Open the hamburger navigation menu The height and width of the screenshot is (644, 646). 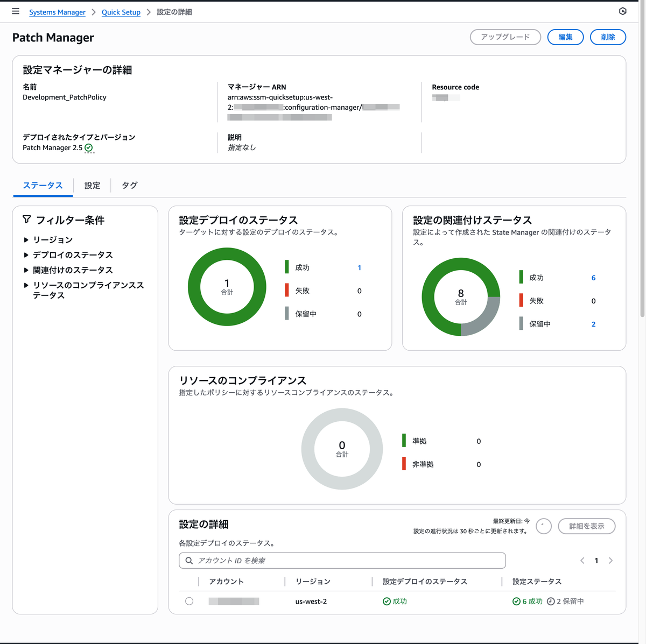pos(16,11)
